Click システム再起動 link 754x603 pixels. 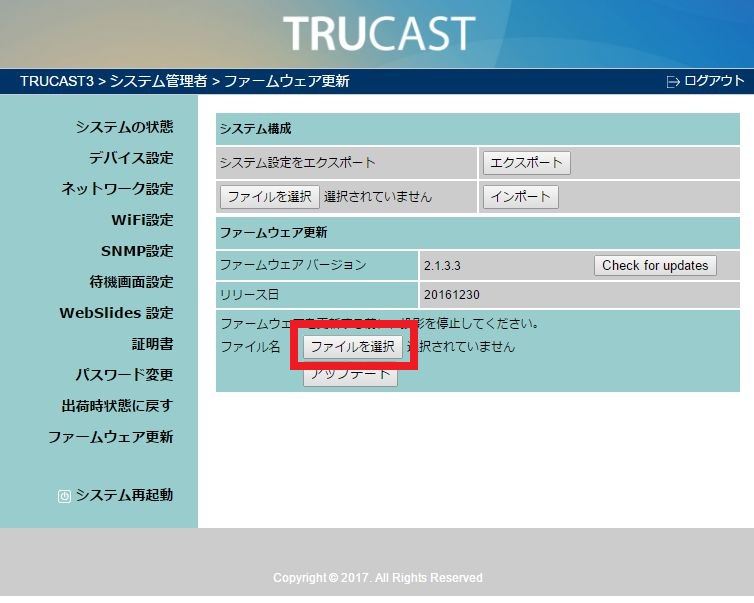coord(125,495)
